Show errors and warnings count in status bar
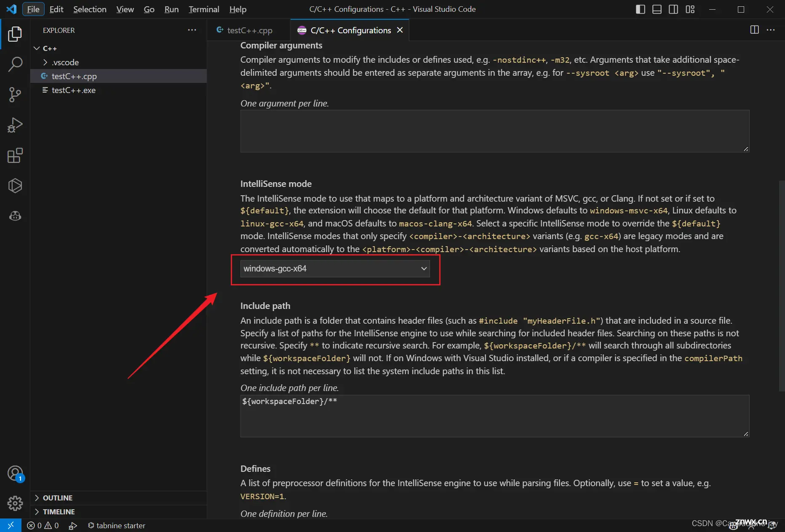The height and width of the screenshot is (532, 785). (43, 525)
